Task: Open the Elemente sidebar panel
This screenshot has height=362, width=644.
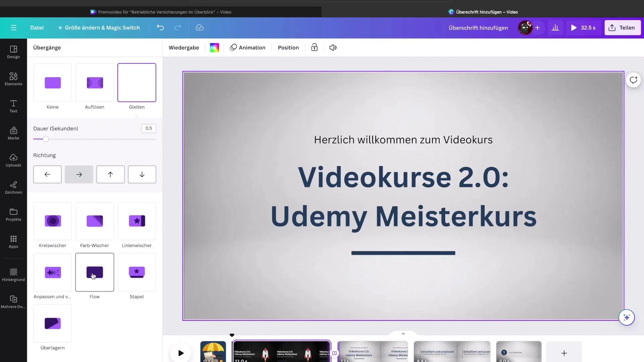Action: coord(13,79)
